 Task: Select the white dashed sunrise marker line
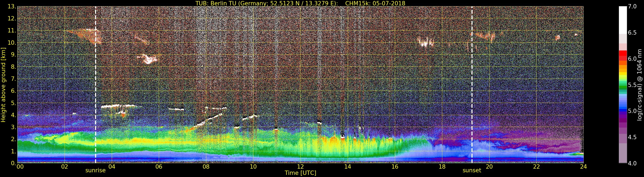[95, 85]
